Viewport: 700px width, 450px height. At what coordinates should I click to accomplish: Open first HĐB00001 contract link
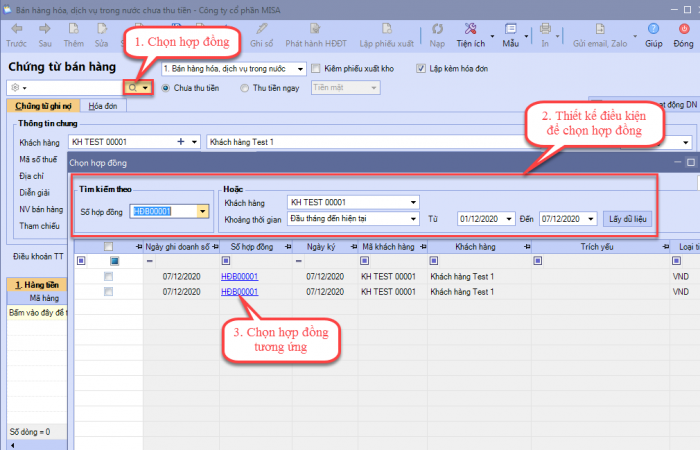239,276
